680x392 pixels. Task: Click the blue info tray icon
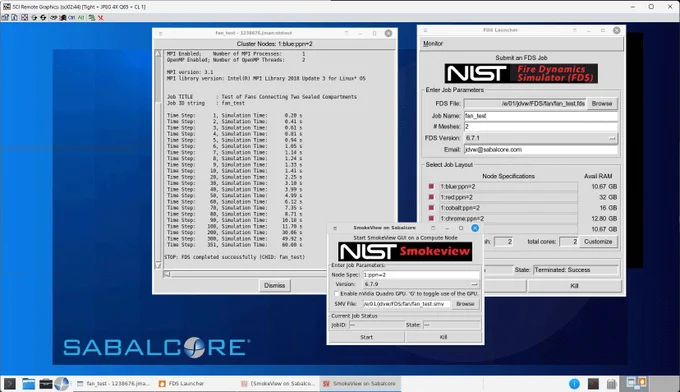pyautogui.click(x=574, y=384)
